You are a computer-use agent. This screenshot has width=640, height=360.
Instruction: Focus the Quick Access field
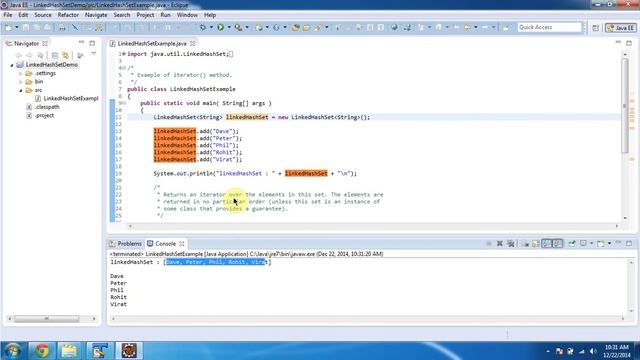(x=549, y=27)
